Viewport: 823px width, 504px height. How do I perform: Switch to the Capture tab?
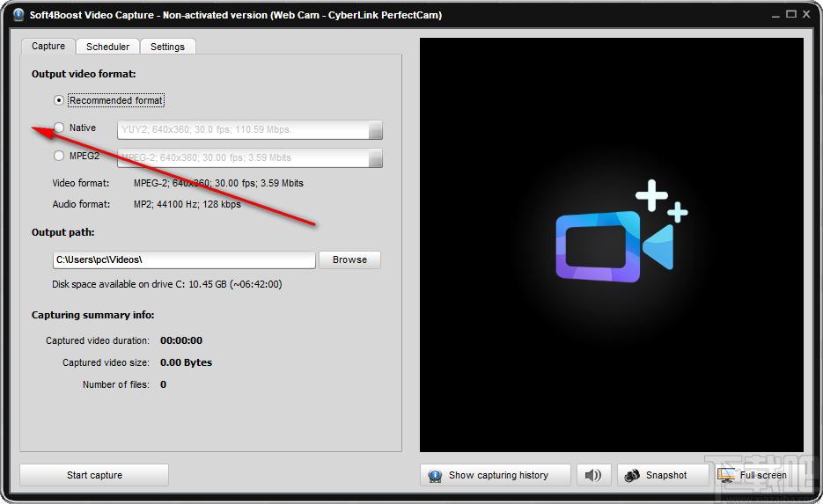point(48,46)
